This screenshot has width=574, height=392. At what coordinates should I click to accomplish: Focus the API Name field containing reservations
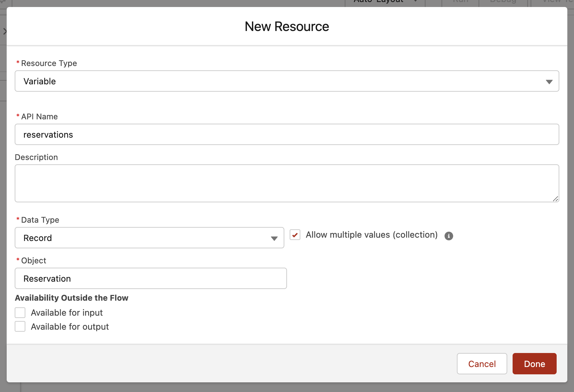286,135
